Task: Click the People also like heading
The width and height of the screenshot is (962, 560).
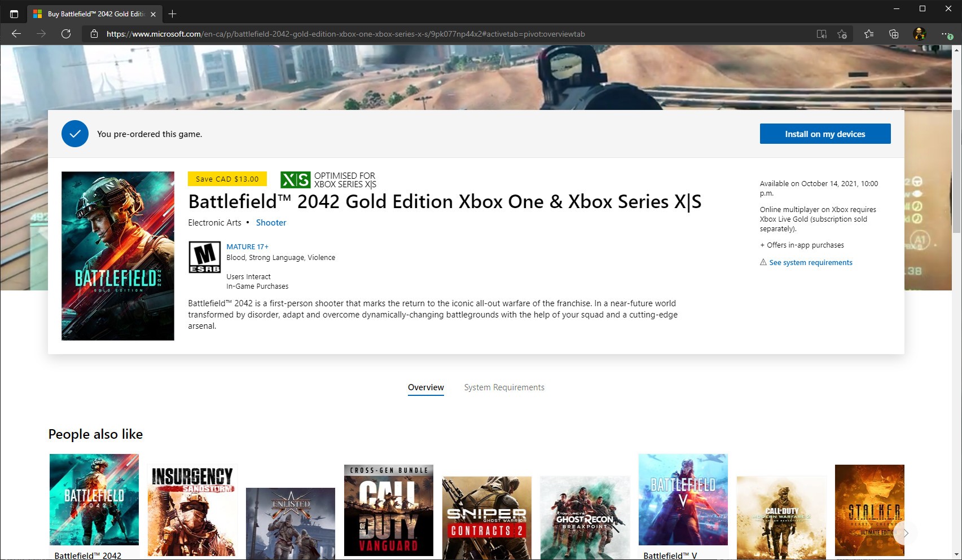Action: (x=95, y=434)
